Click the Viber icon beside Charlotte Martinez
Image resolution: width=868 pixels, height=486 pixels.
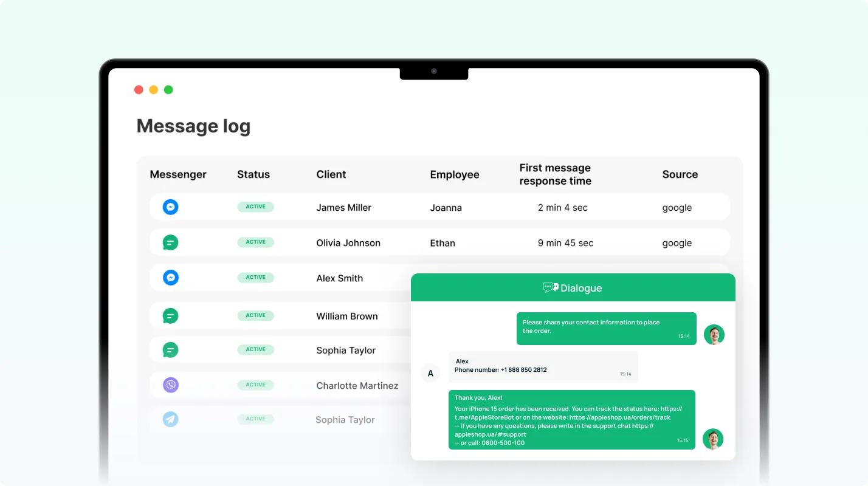point(171,385)
